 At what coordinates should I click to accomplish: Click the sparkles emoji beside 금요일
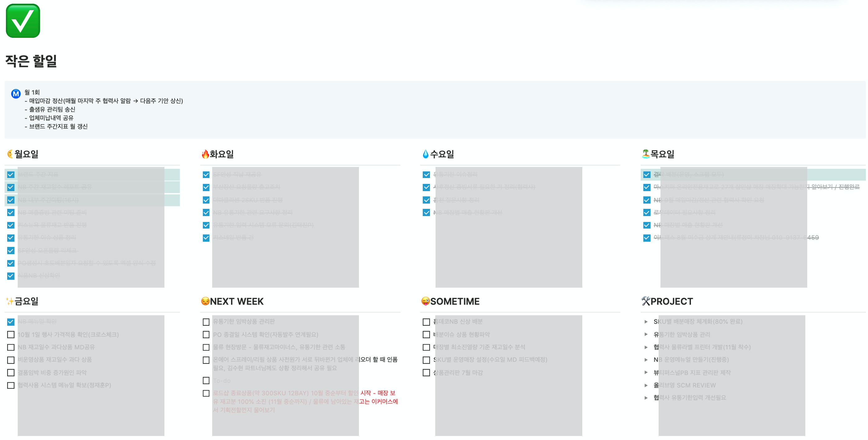[10, 301]
